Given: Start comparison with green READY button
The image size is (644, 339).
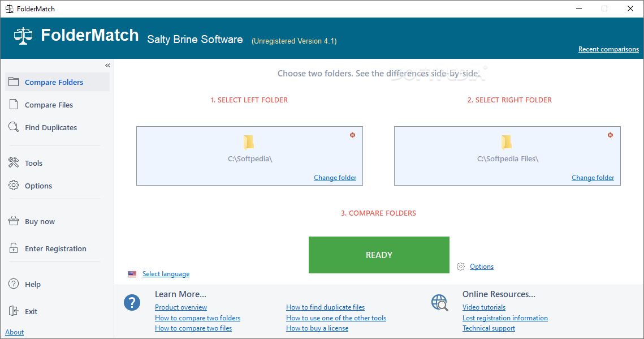Looking at the screenshot, I should click(379, 255).
